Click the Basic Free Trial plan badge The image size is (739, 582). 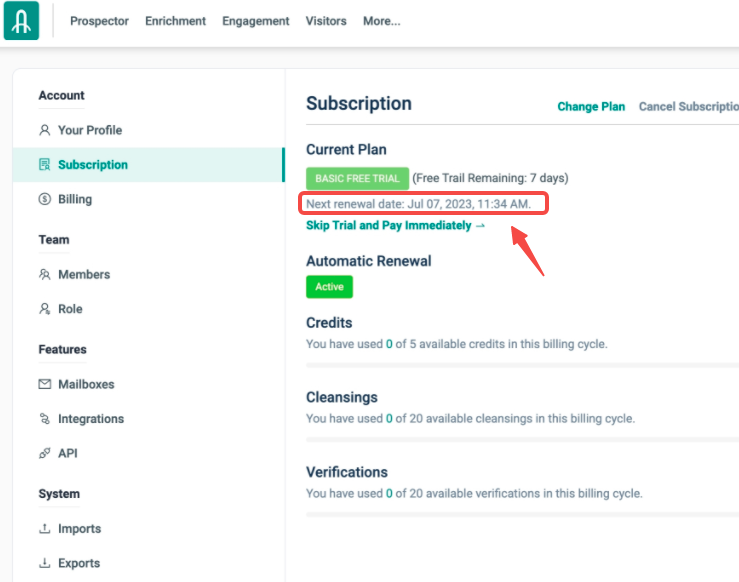tap(357, 179)
